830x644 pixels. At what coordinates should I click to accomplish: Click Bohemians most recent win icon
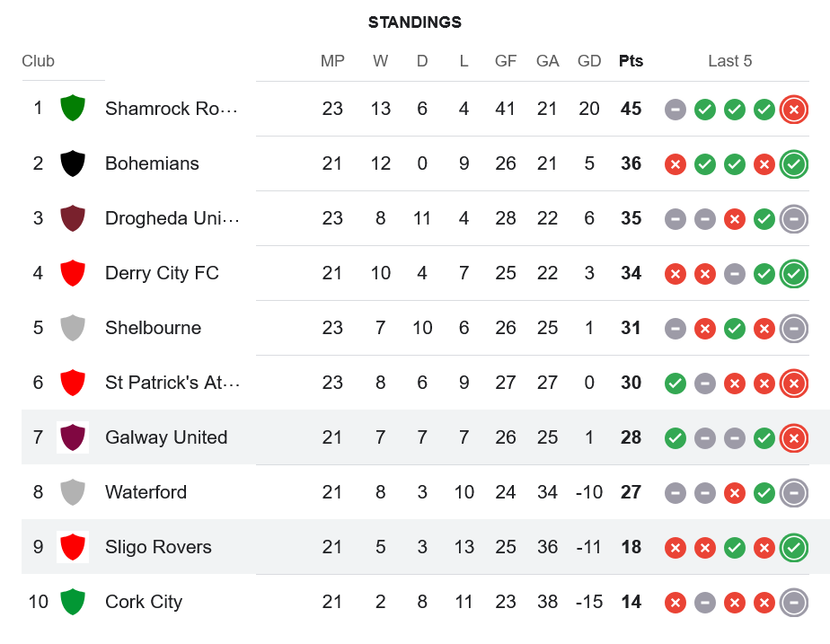click(793, 164)
